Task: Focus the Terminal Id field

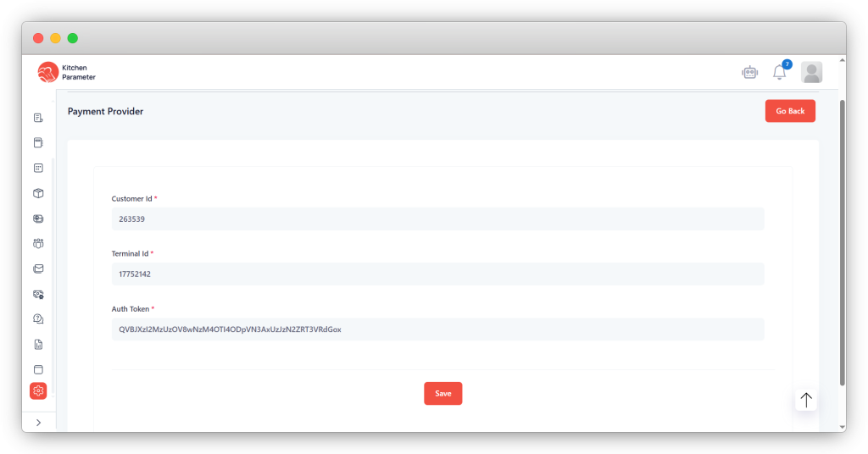Action: pos(437,274)
